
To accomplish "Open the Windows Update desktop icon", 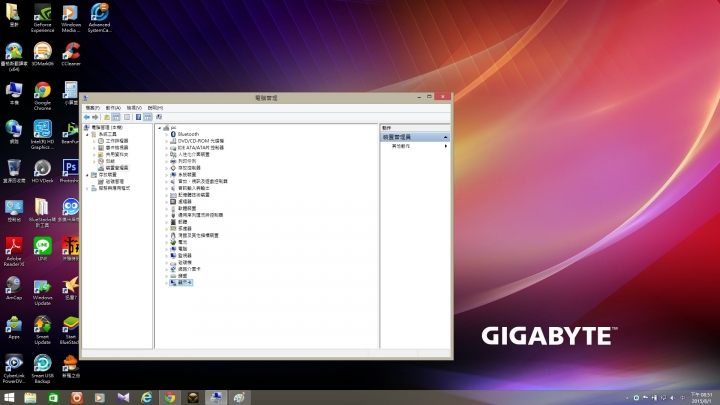I will (42, 291).
